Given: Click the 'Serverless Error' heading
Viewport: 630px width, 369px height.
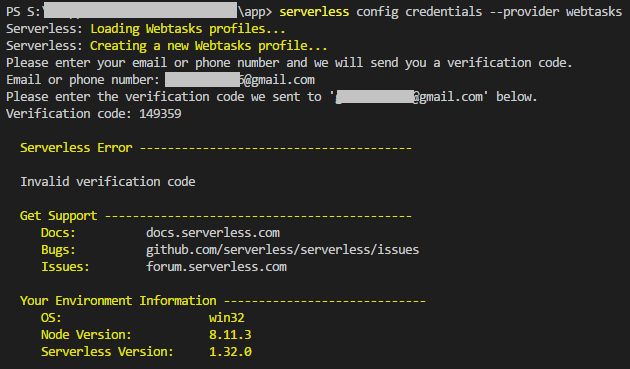Looking at the screenshot, I should [x=76, y=148].
